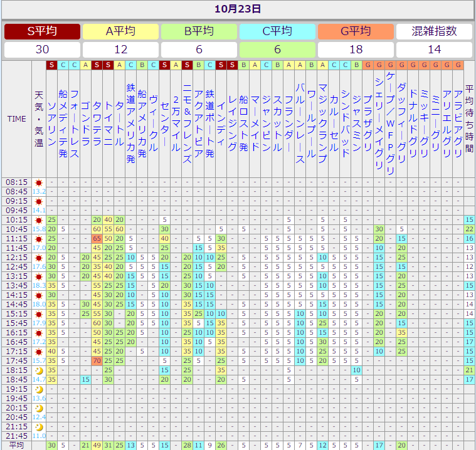Open the アラビアグリ greeting header link
Viewport: 476px width, 450px height.
click(458, 119)
